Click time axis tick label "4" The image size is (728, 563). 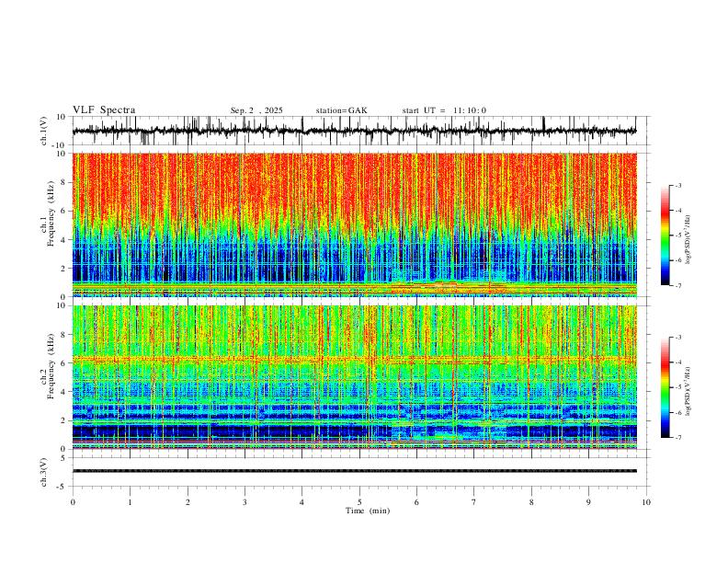pyautogui.click(x=301, y=502)
